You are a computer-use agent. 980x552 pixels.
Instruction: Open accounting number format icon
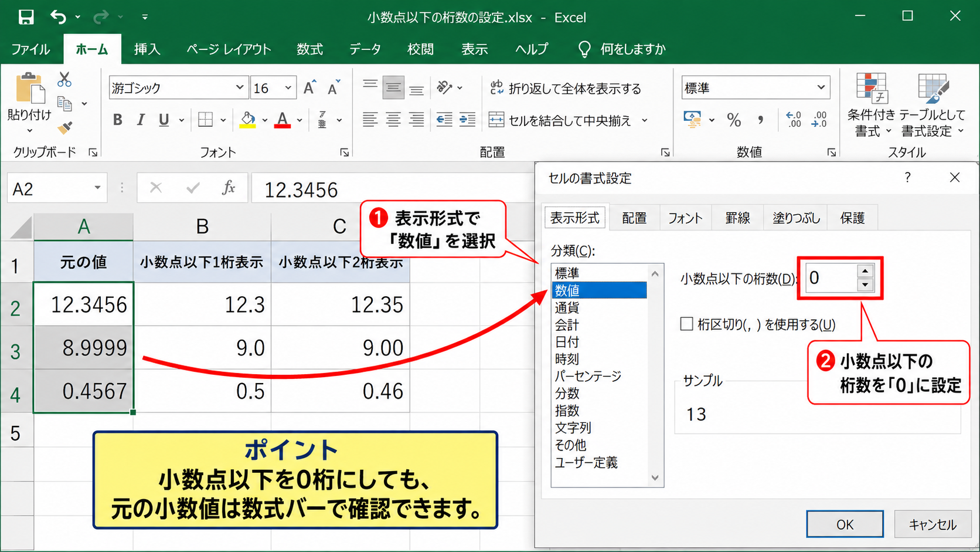[x=693, y=120]
